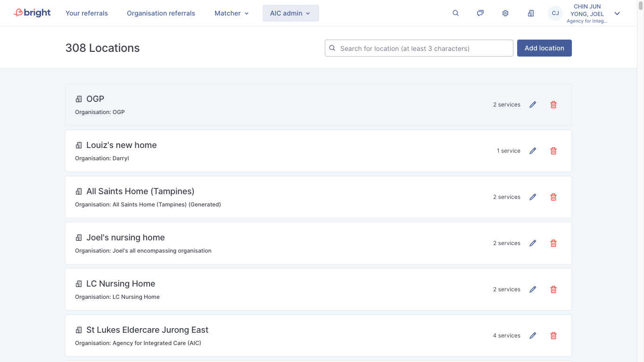Open the OGP location title
644x362 pixels.
click(x=95, y=99)
